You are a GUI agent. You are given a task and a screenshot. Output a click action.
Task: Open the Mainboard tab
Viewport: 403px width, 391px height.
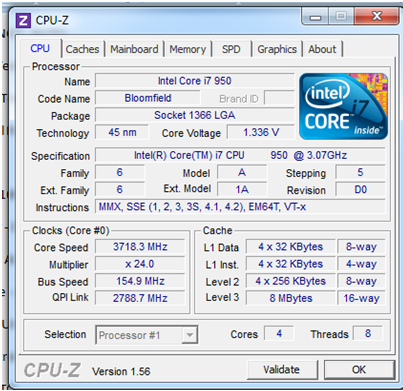point(134,49)
